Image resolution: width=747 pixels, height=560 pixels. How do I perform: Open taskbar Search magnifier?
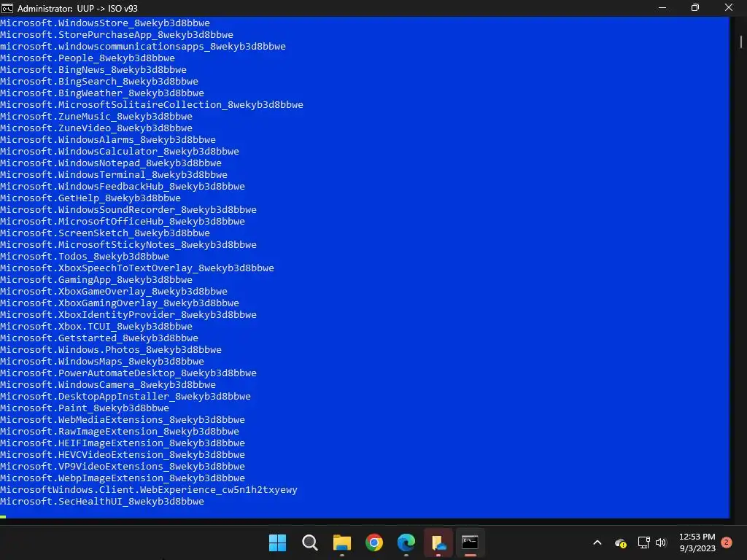[309, 542]
